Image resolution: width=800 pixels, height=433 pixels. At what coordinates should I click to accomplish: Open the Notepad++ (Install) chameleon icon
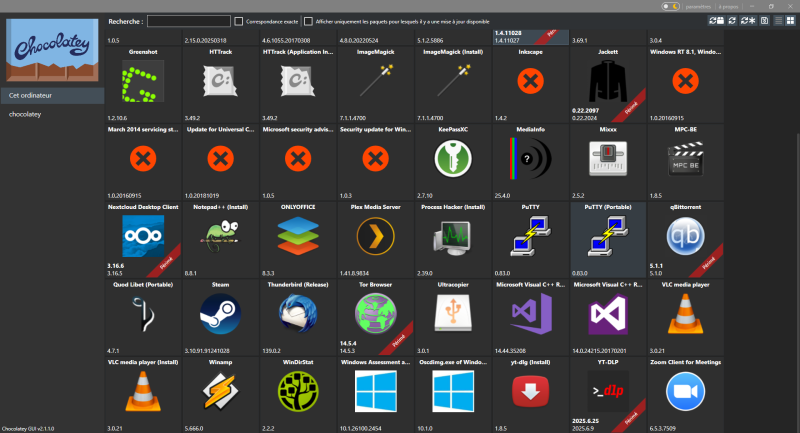tap(220, 236)
